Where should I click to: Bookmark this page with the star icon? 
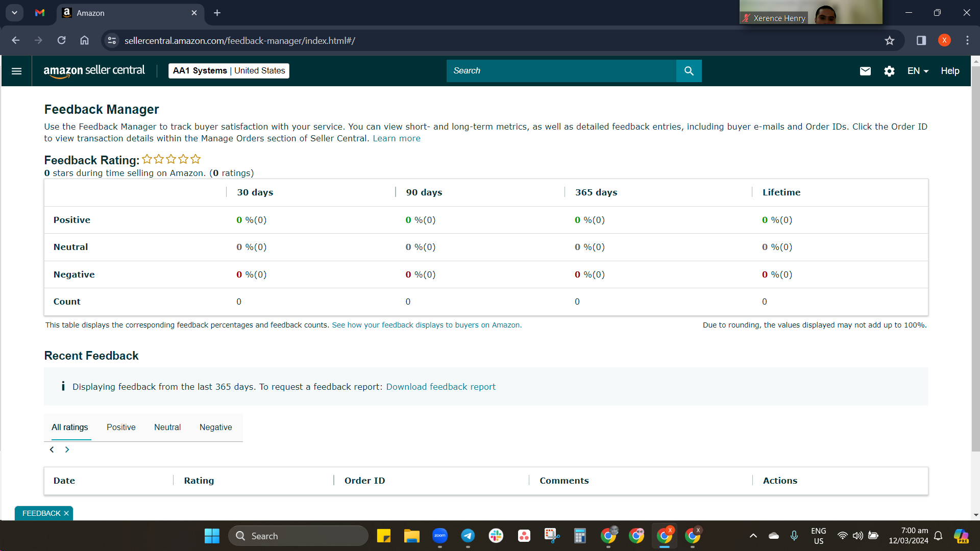[890, 40]
